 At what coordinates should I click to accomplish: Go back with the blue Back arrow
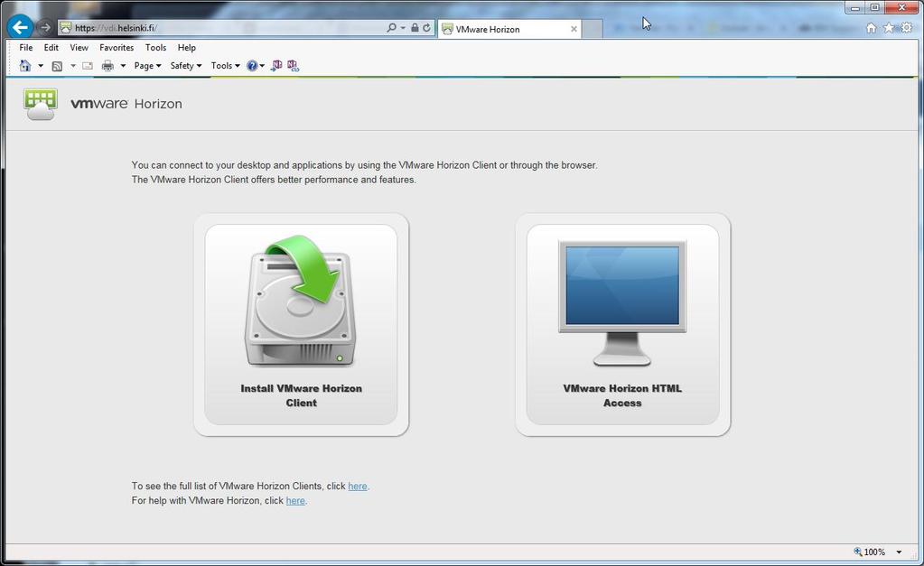21,27
